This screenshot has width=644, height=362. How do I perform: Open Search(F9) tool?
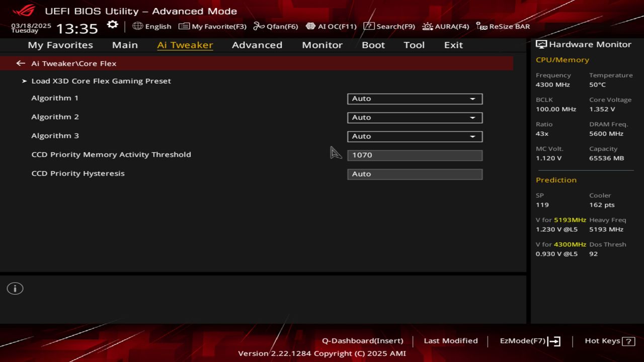click(389, 27)
